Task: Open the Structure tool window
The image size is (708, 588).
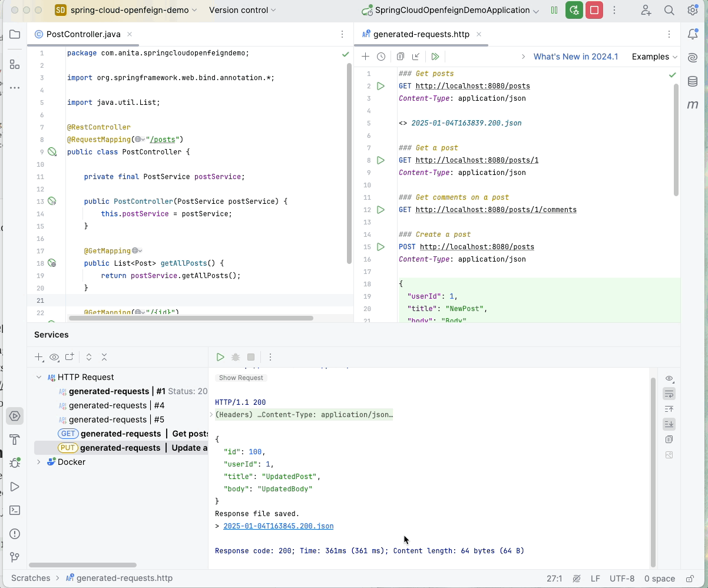Action: (x=15, y=65)
